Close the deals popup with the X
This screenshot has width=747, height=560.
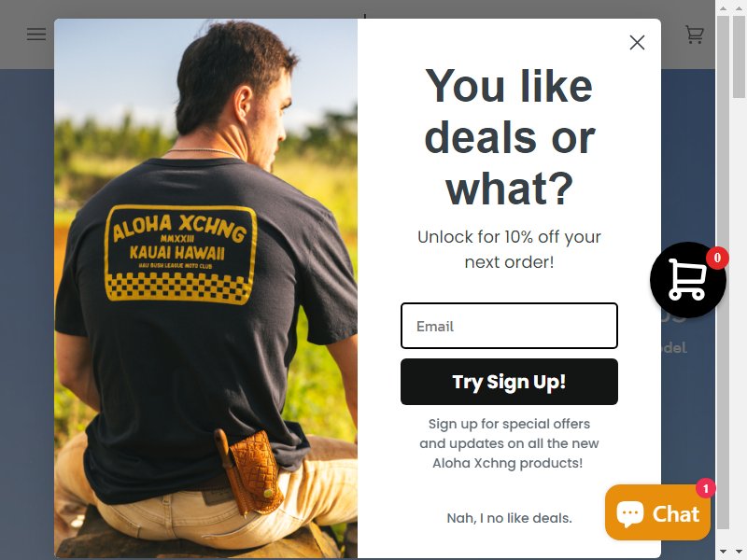click(637, 42)
